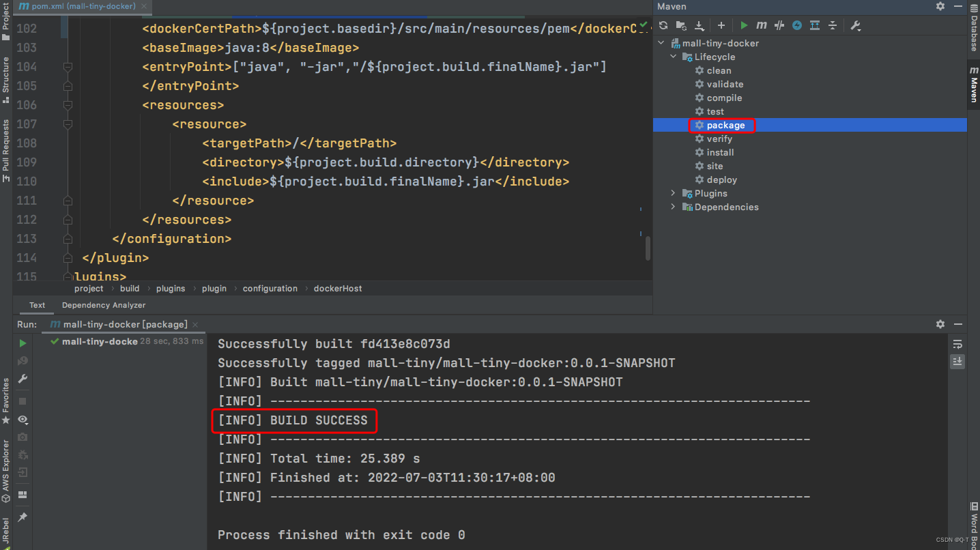Download sources and documentation icon
The image size is (980, 550).
pyautogui.click(x=699, y=25)
